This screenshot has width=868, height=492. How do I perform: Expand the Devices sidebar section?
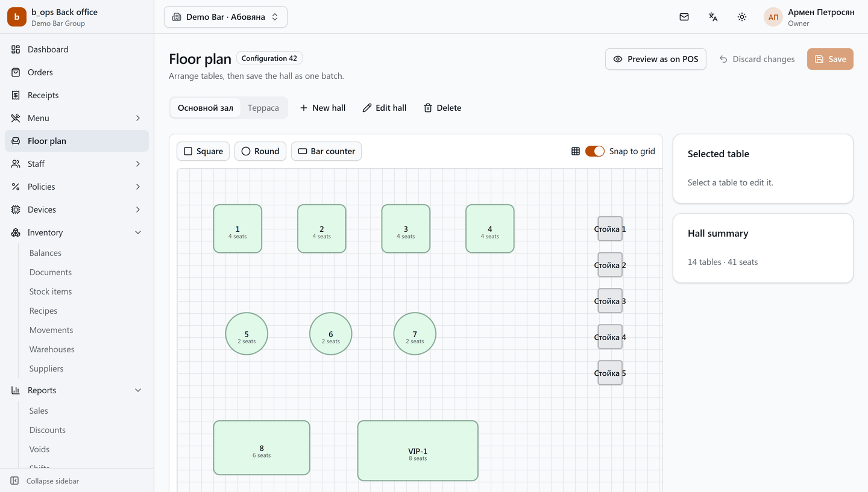coord(77,210)
